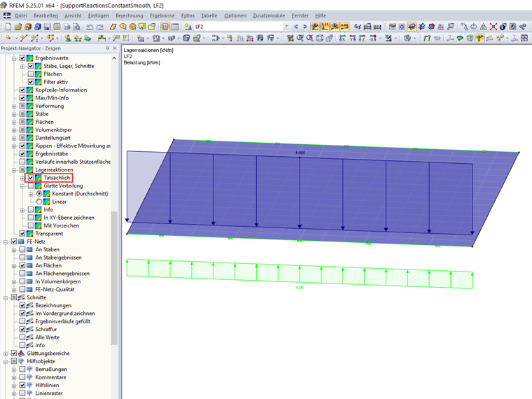Expand the Stäbe tree node
Image resolution: width=532 pixels, height=399 pixels.
click(14, 114)
